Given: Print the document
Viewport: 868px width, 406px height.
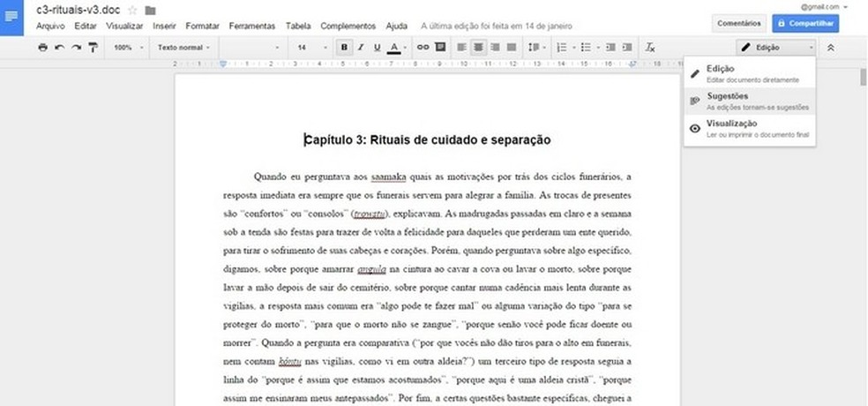Looking at the screenshot, I should coord(43,48).
